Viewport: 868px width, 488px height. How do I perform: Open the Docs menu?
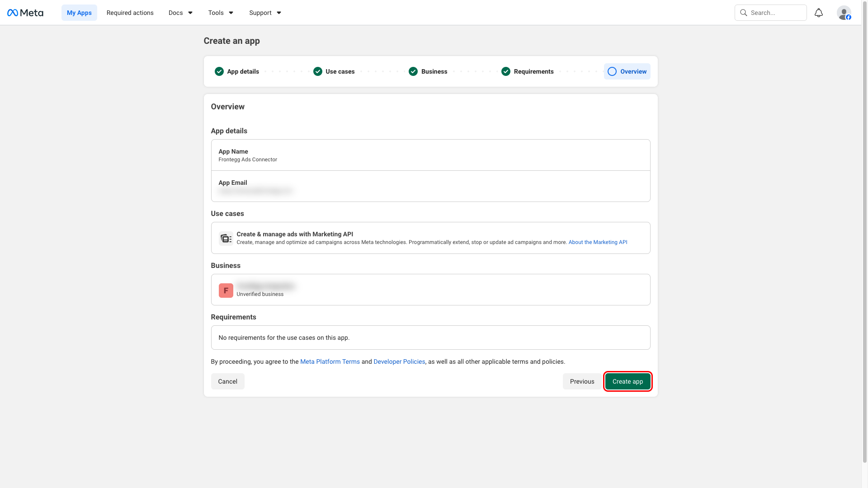coord(180,13)
